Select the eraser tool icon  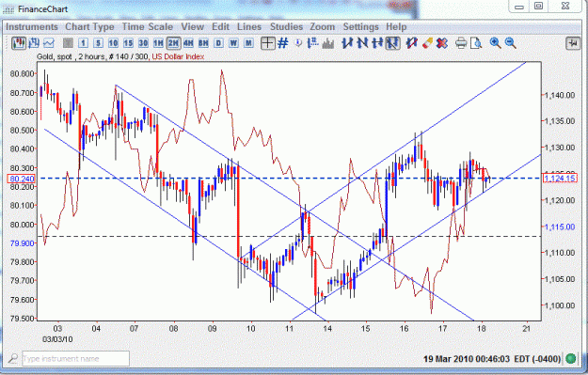427,43
